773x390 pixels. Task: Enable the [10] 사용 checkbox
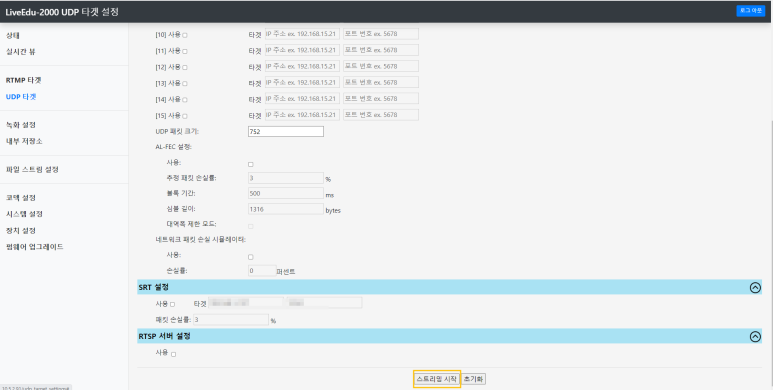click(185, 35)
